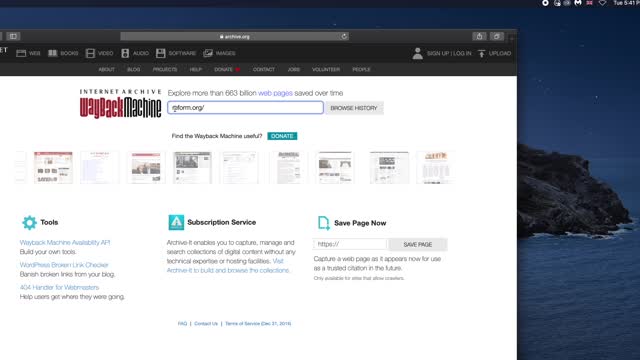Viewport: 640px width, 360px height.
Task: Open the People menu item
Action: 361,69
